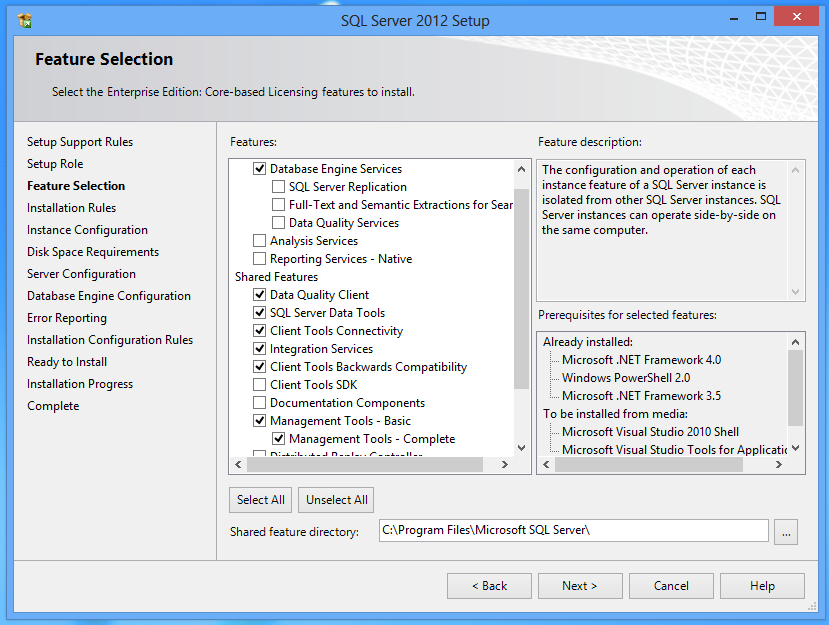Click the features list horizontal scrollbar thumb
This screenshot has height=625, width=829.
pyautogui.click(x=365, y=464)
